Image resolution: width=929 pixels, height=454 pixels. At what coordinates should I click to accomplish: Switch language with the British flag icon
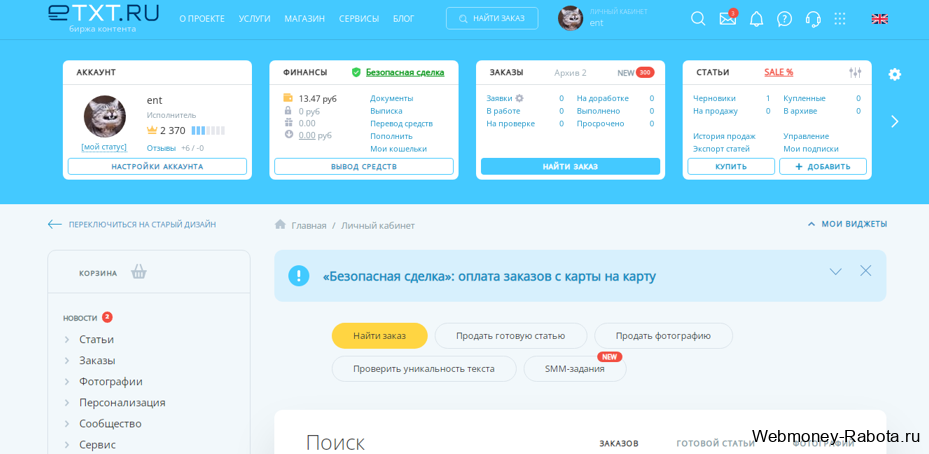[x=879, y=19]
